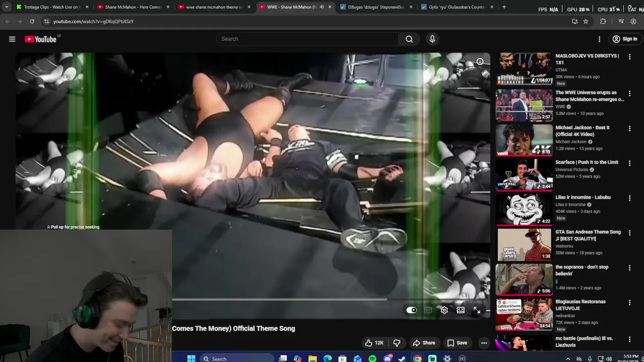Click the Share button
The width and height of the screenshot is (644, 362).
[424, 343]
